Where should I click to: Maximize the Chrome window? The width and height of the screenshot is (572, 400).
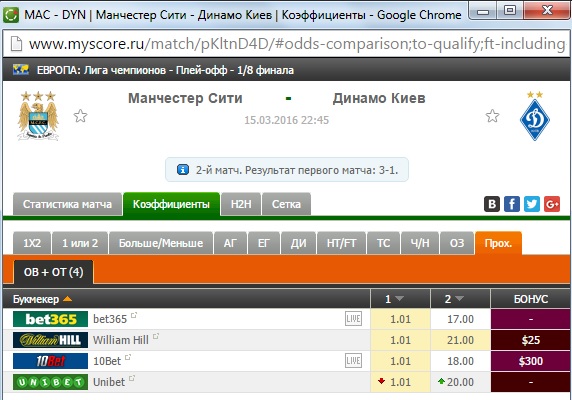[510, 10]
